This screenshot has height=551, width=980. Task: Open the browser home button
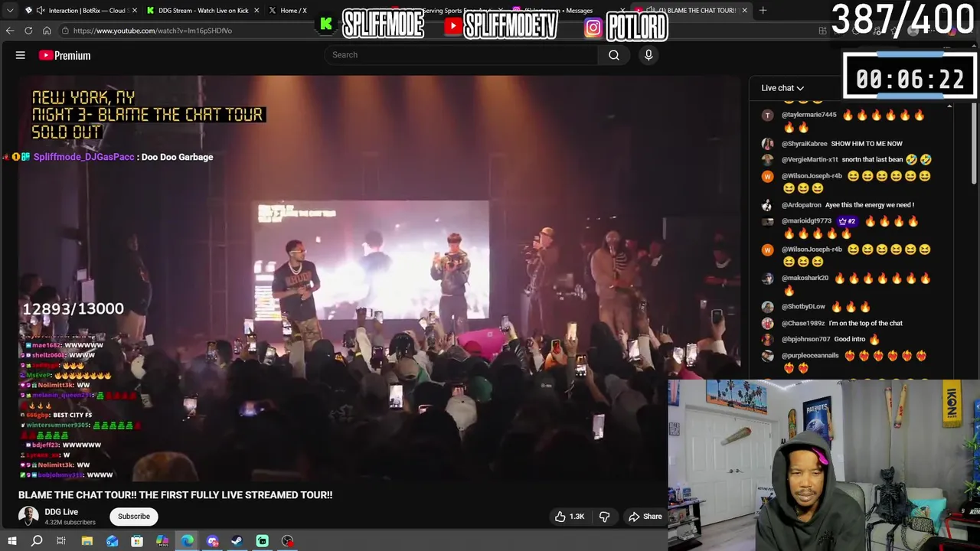pos(47,31)
